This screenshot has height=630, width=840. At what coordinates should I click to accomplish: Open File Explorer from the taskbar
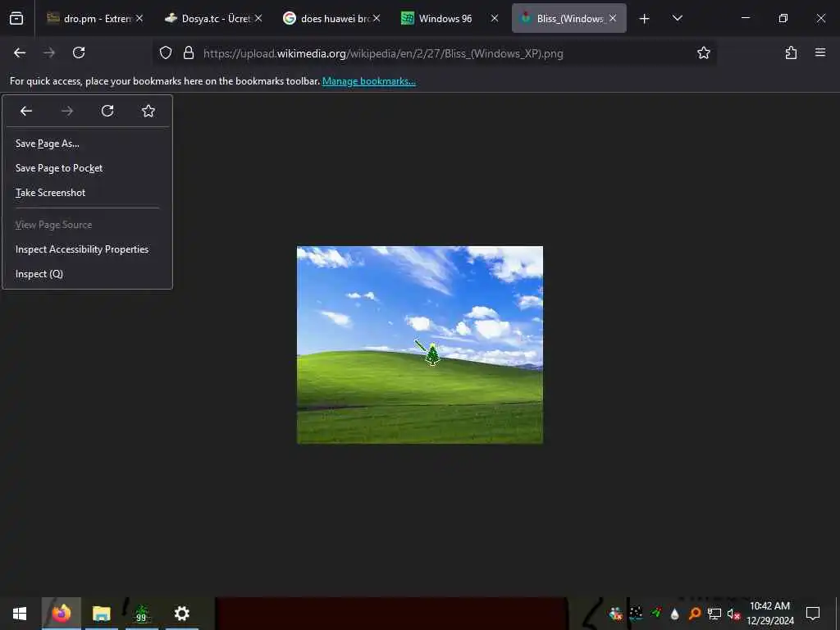pos(101,614)
